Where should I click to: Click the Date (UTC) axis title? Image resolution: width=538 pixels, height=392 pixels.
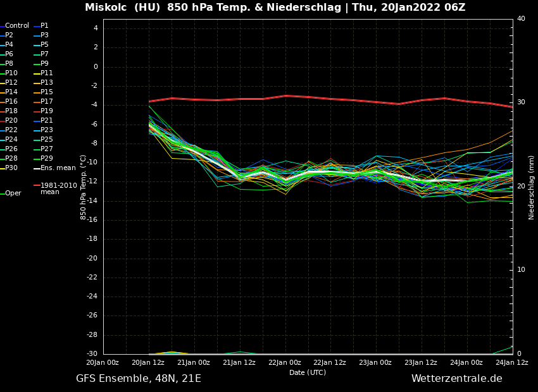(x=308, y=373)
